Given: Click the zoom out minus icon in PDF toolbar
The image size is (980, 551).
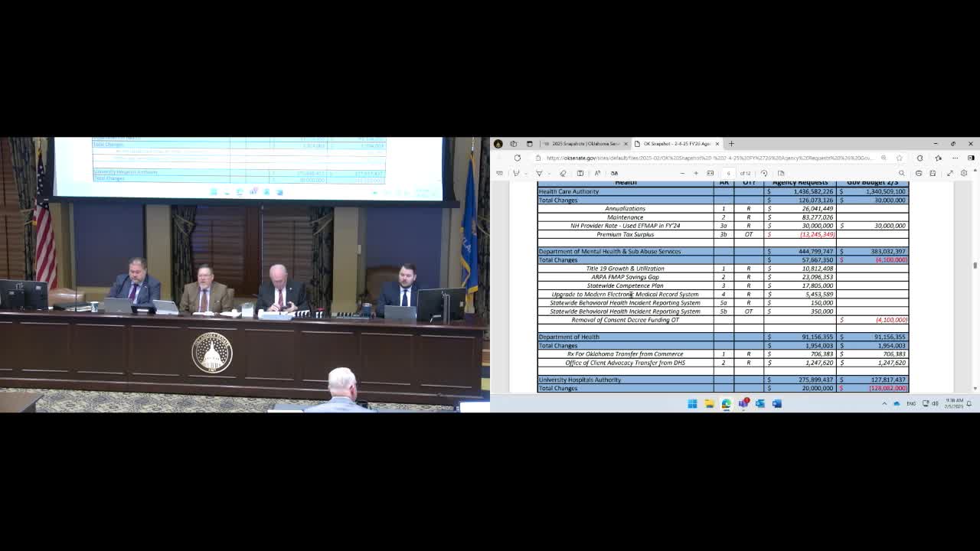Looking at the screenshot, I should click(x=682, y=173).
